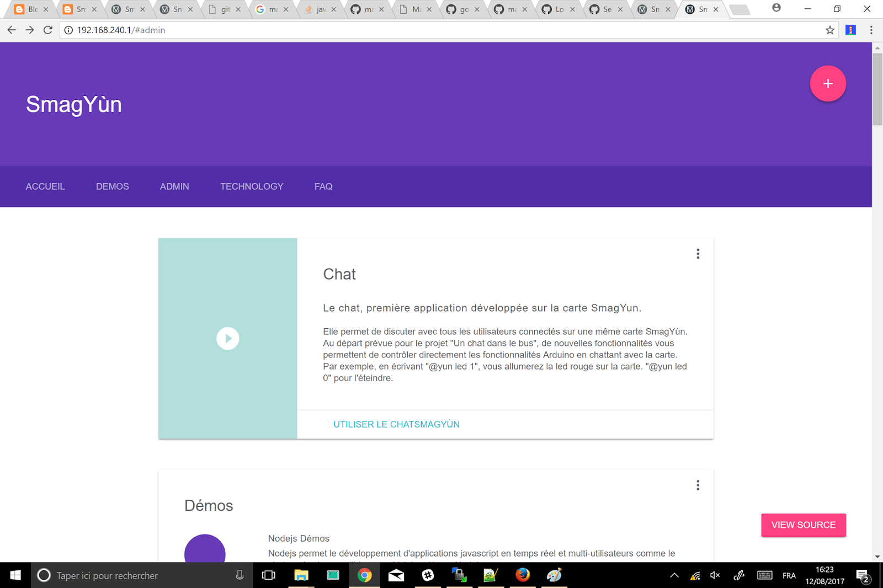Viewport: 883px width, 588px height.
Task: Open network status in system tray
Action: (695, 576)
